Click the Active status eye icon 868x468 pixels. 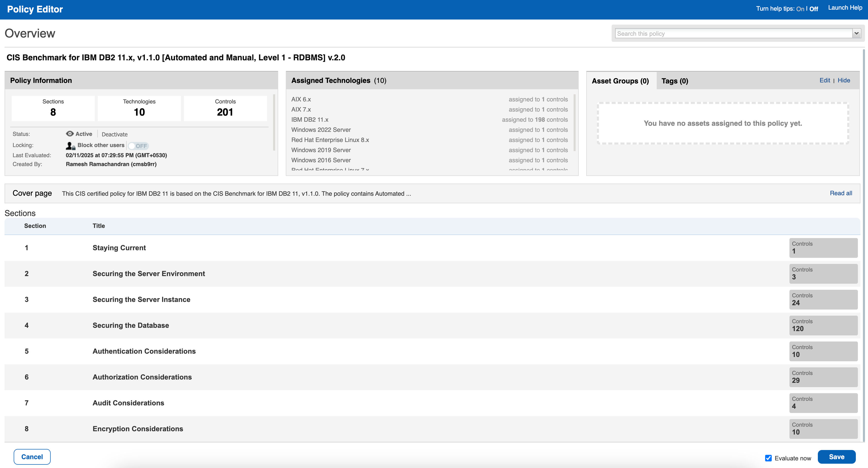tap(70, 134)
